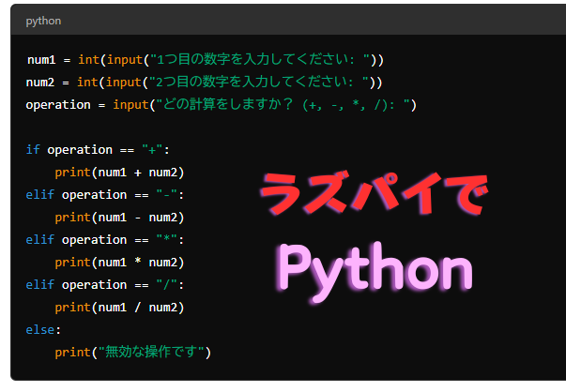Click the print(num1 - num2) statement
This screenshot has width=566, height=392.
click(119, 218)
